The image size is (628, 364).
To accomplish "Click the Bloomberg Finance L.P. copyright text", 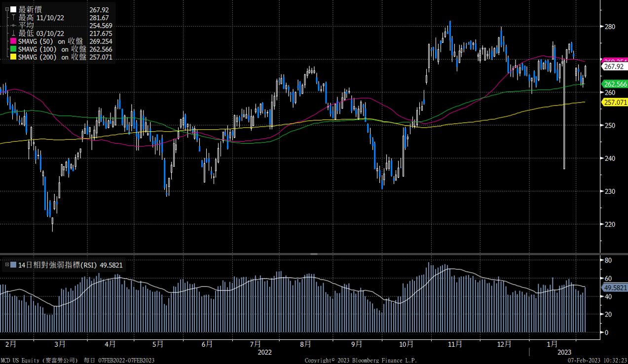I will tap(360, 361).
